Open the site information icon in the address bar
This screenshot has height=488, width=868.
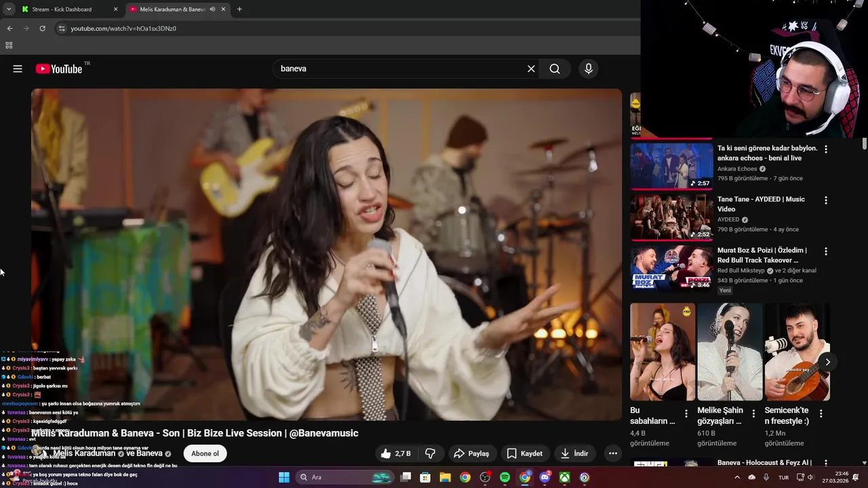pos(61,28)
